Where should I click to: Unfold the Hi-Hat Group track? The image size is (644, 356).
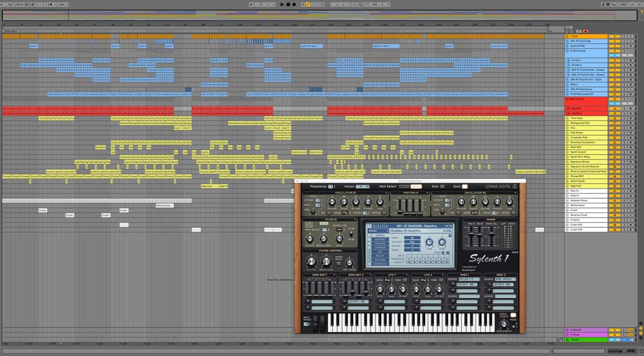pos(568,51)
